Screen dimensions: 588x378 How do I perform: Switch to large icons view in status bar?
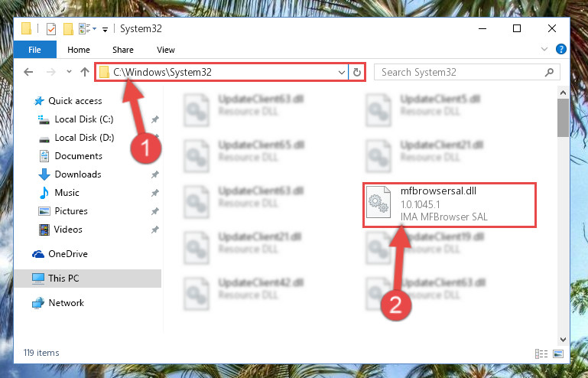pyautogui.click(x=558, y=354)
